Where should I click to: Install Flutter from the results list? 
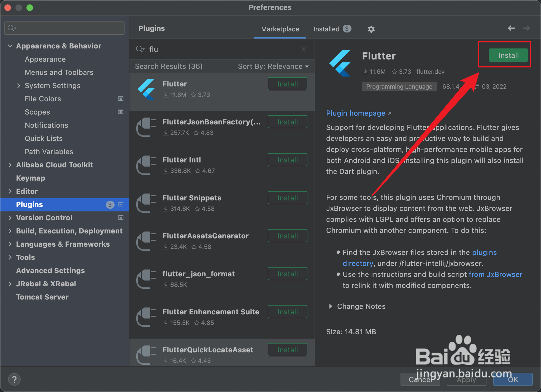coord(287,84)
